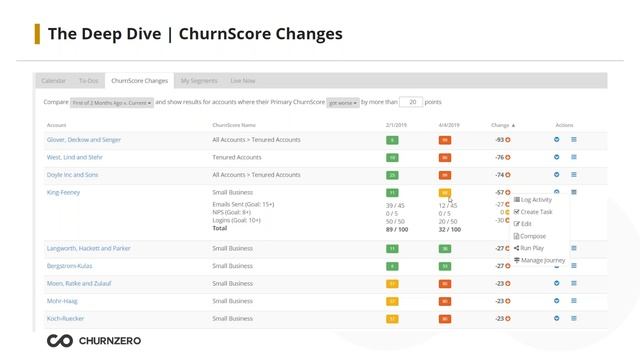
Task: Click Moen, Ratke and Zulauf change indicator icon
Action: 508,283
